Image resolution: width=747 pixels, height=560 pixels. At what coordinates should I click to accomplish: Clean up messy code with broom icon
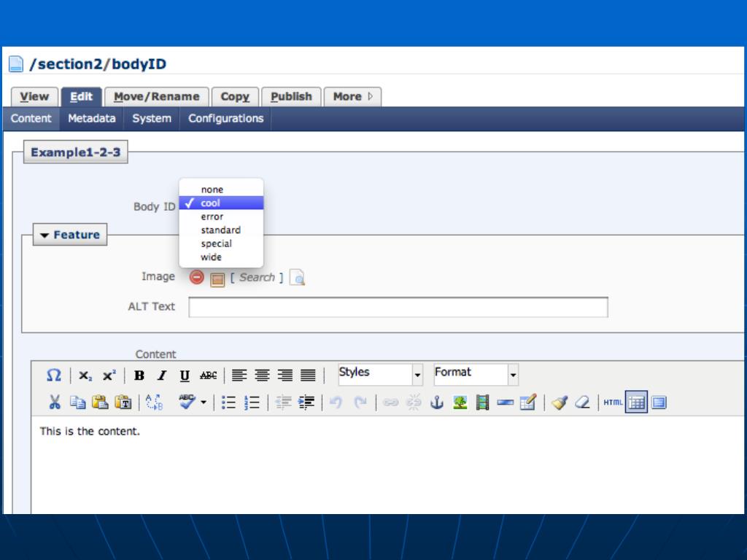[560, 402]
